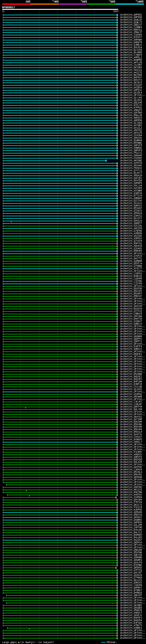Click label UniRef100_Q8LEA5
The height and width of the screenshot is (644, 146).
coord(131,103)
